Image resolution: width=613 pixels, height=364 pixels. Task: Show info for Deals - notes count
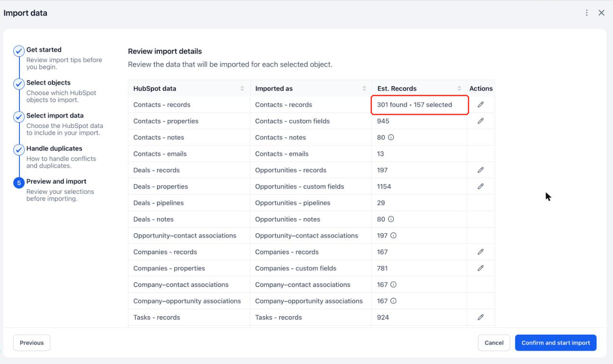(391, 219)
